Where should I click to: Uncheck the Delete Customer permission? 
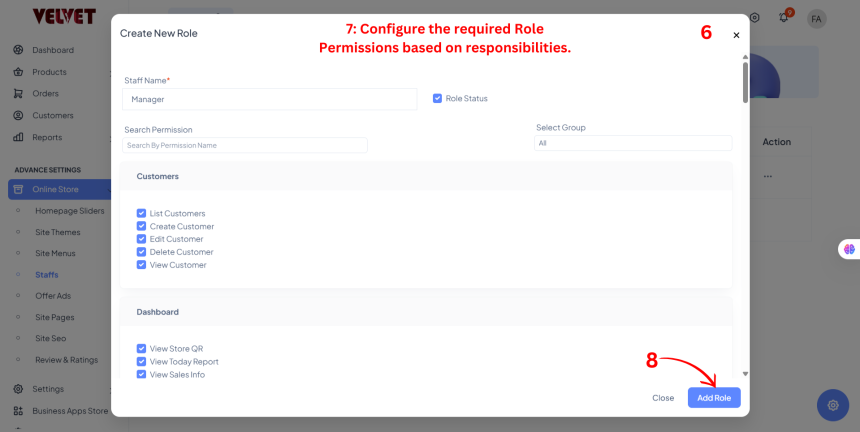click(x=142, y=252)
